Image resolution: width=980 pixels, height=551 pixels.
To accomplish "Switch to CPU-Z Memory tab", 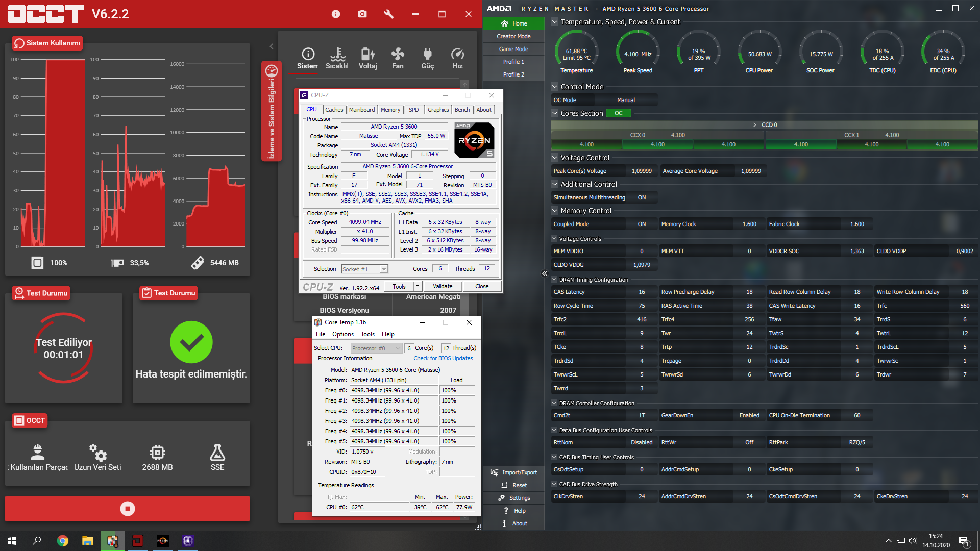I will click(390, 110).
